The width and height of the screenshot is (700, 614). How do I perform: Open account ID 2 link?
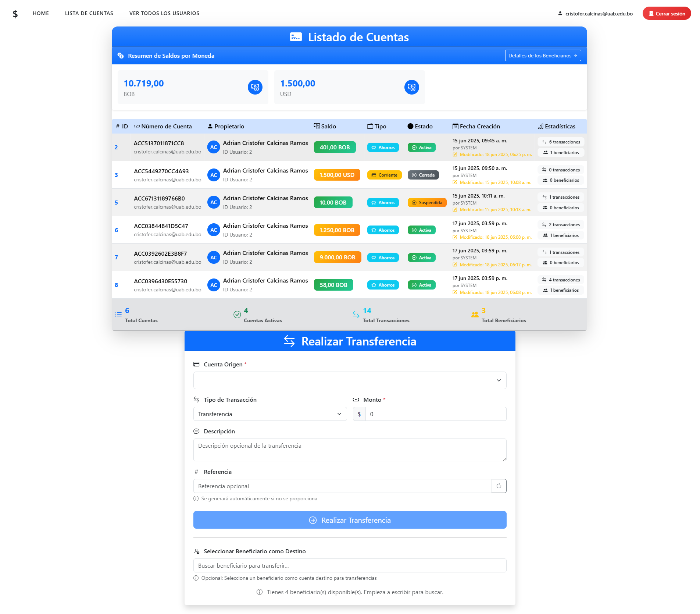click(116, 148)
